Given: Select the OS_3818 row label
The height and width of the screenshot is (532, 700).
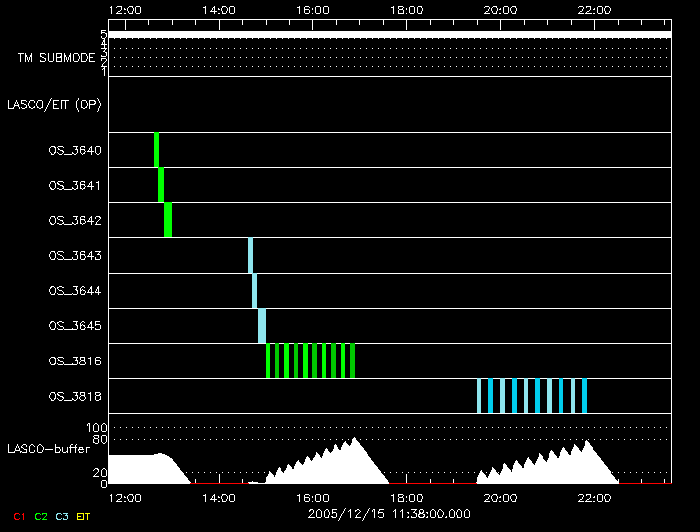Looking at the screenshot, I should [75, 397].
